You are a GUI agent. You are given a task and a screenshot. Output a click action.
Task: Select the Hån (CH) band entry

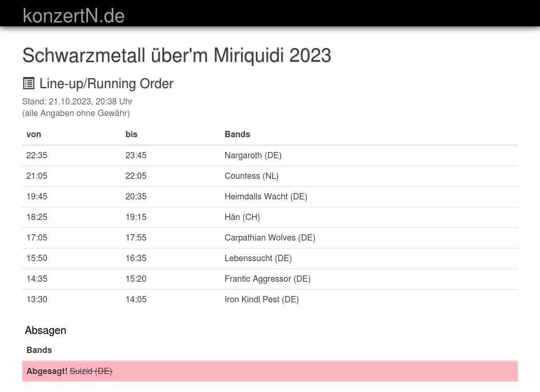[242, 217]
